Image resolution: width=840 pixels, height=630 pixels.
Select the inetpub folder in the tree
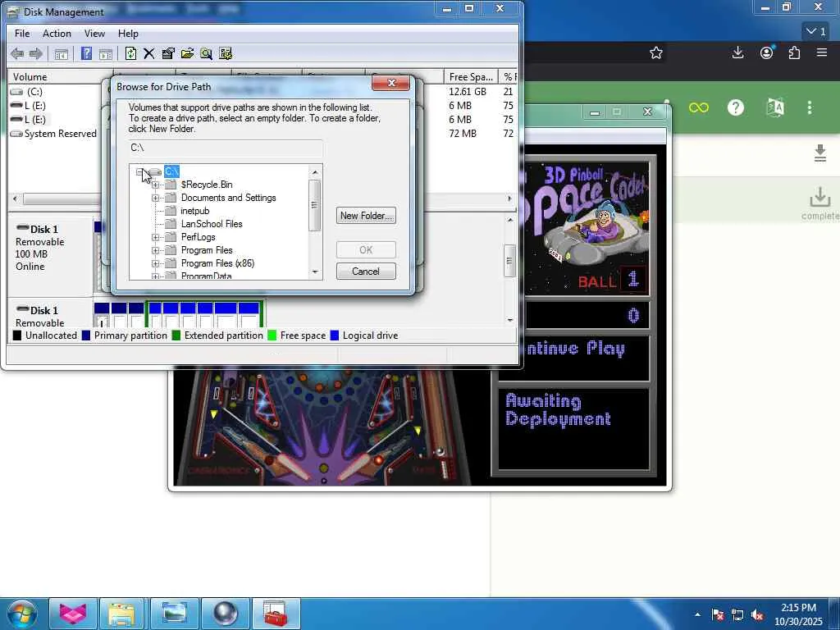point(195,211)
